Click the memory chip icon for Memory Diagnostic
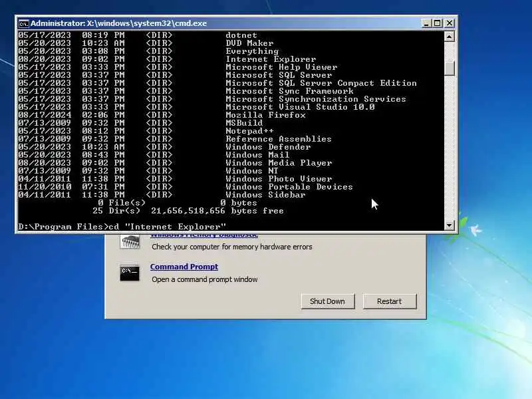This screenshot has height=399, width=532. click(x=130, y=242)
